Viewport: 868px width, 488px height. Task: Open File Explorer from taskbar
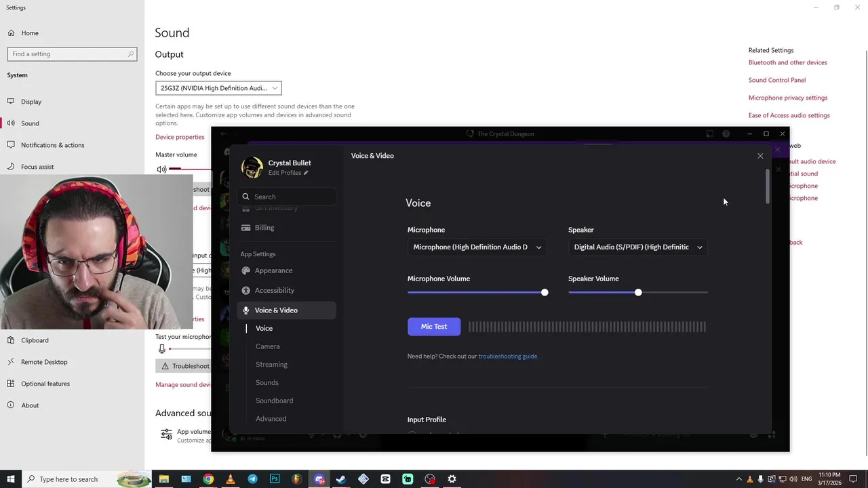[163, 479]
